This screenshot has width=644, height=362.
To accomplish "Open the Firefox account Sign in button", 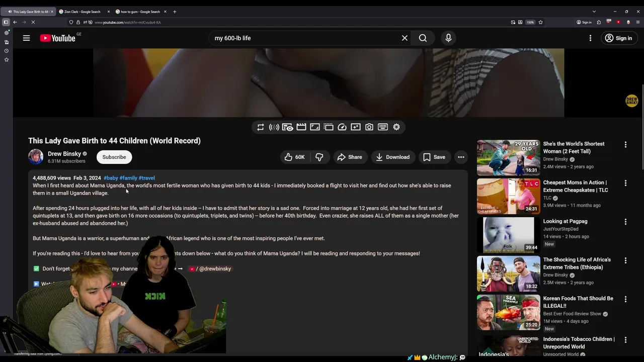I will coord(584,22).
